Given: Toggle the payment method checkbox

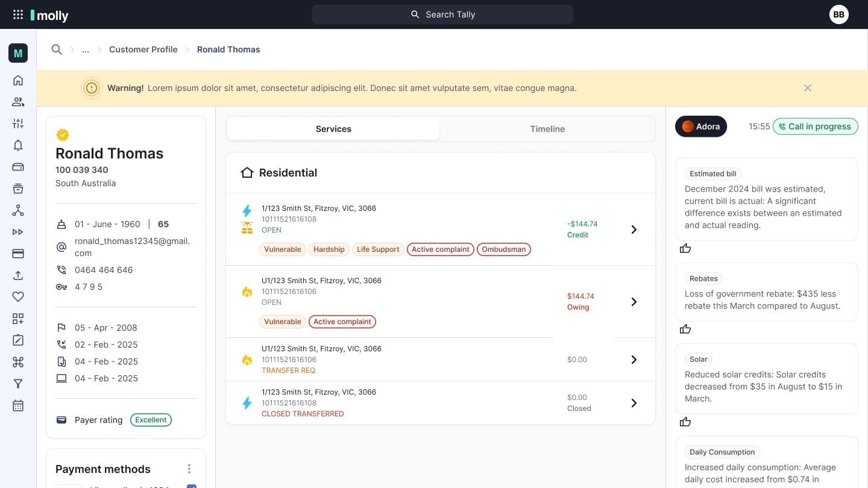Looking at the screenshot, I should pos(192,487).
